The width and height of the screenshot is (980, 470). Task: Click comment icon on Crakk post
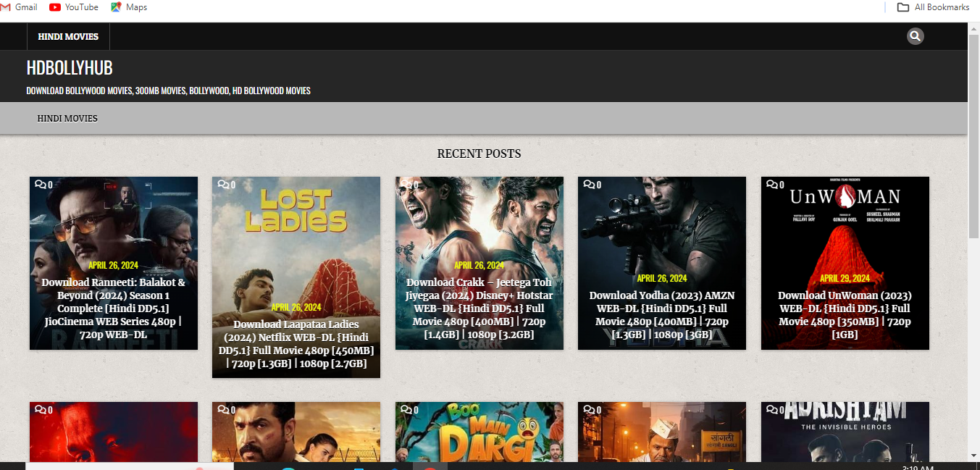point(406,185)
